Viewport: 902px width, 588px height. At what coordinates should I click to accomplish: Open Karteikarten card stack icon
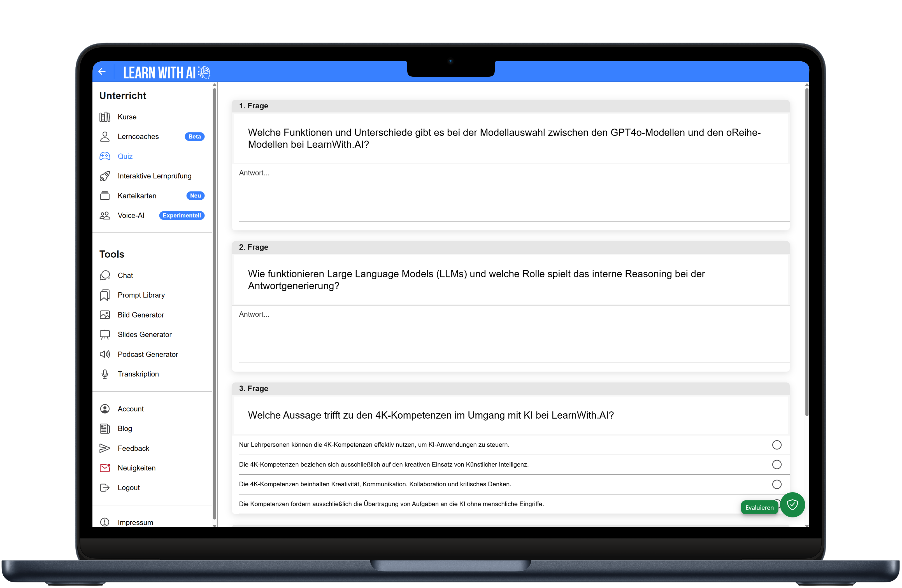(x=104, y=196)
